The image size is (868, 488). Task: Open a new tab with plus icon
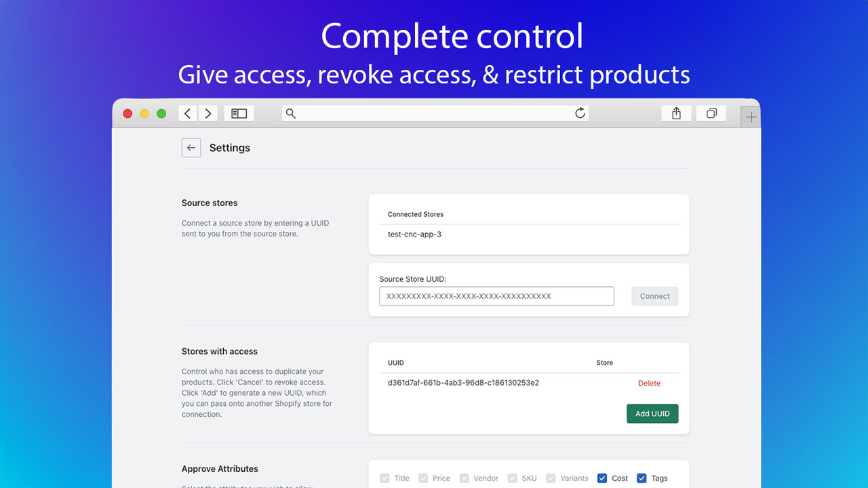click(x=751, y=117)
